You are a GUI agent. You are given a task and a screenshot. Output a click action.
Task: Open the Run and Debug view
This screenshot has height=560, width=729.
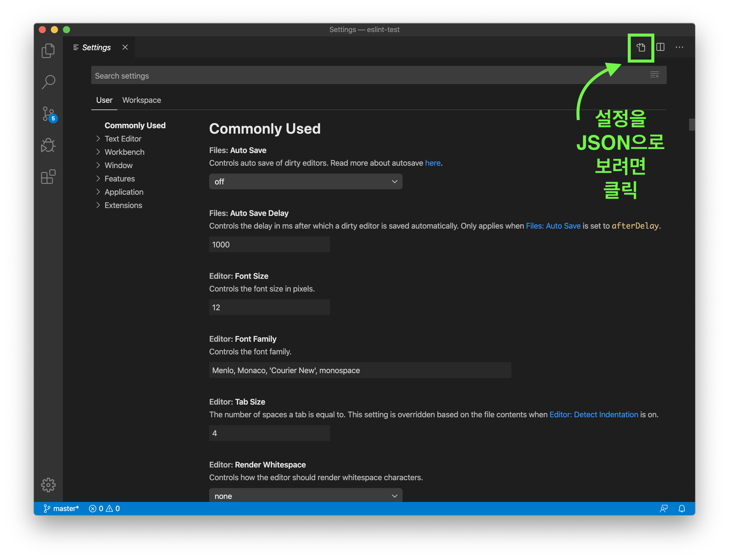[48, 145]
